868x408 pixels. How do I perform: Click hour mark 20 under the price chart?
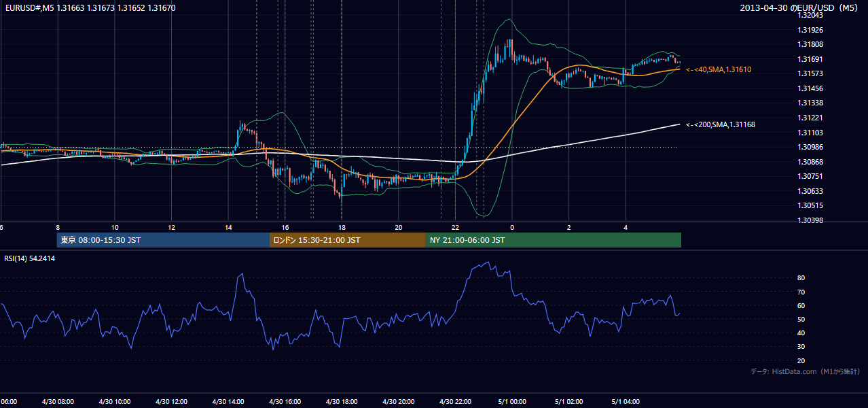pos(399,227)
